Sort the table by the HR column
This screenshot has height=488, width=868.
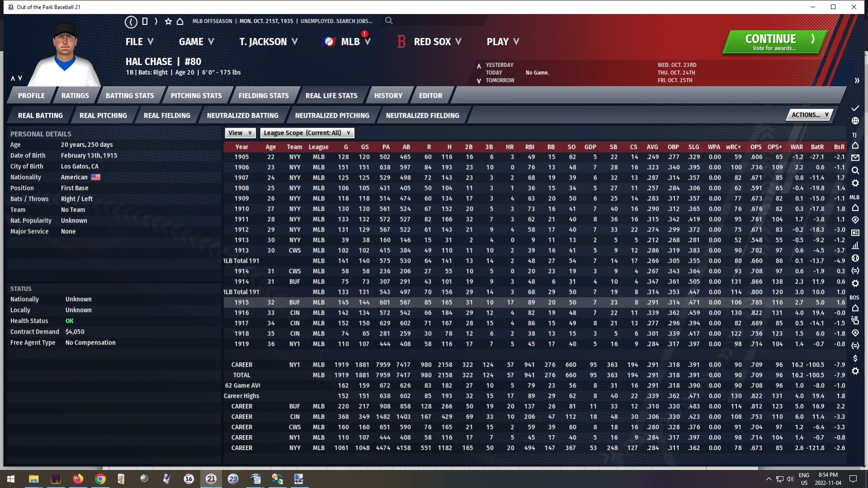[509, 147]
